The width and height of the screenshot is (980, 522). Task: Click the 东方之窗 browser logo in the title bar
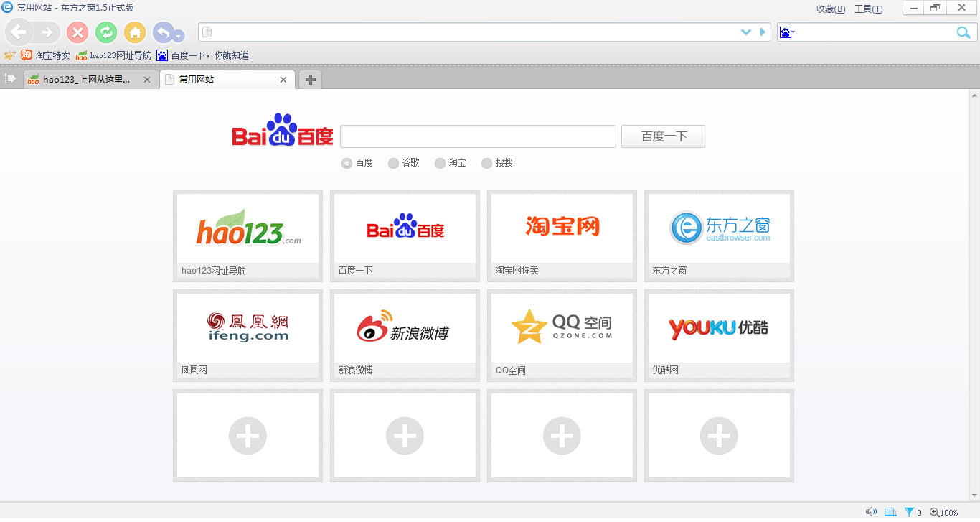(x=7, y=8)
